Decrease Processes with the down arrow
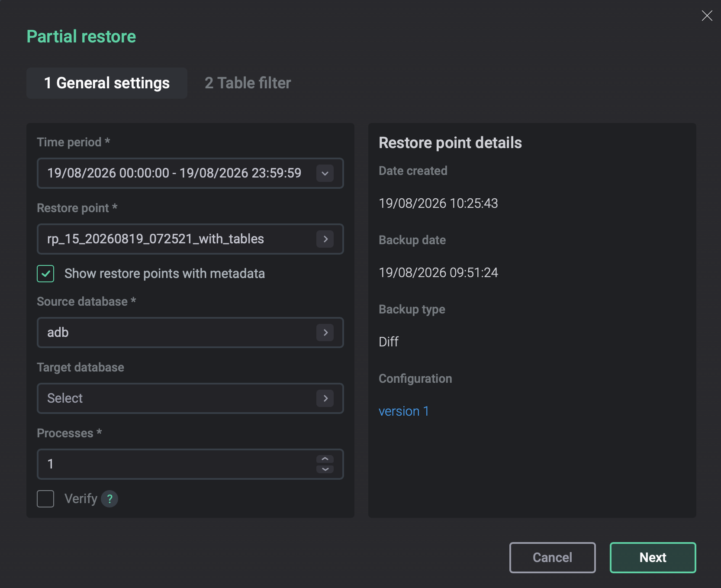This screenshot has width=721, height=588. click(325, 469)
